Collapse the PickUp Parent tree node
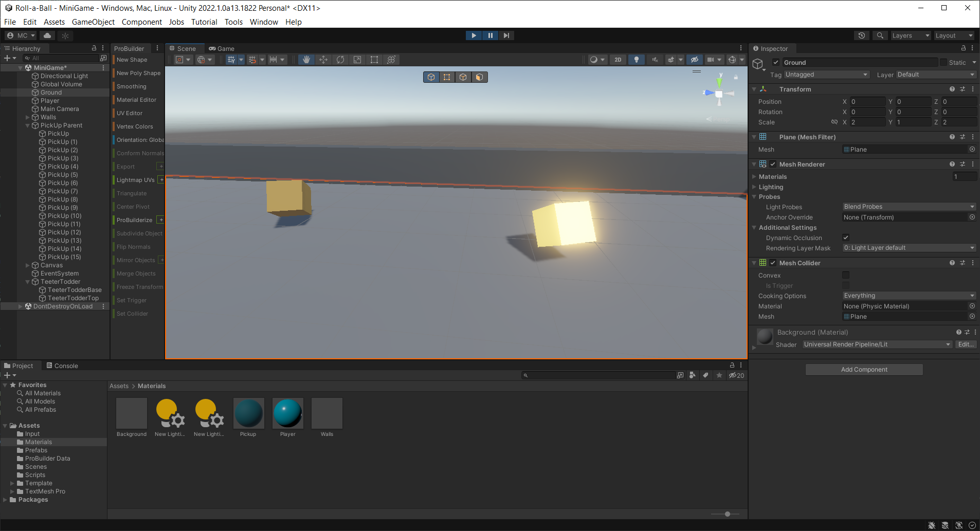 [27, 125]
